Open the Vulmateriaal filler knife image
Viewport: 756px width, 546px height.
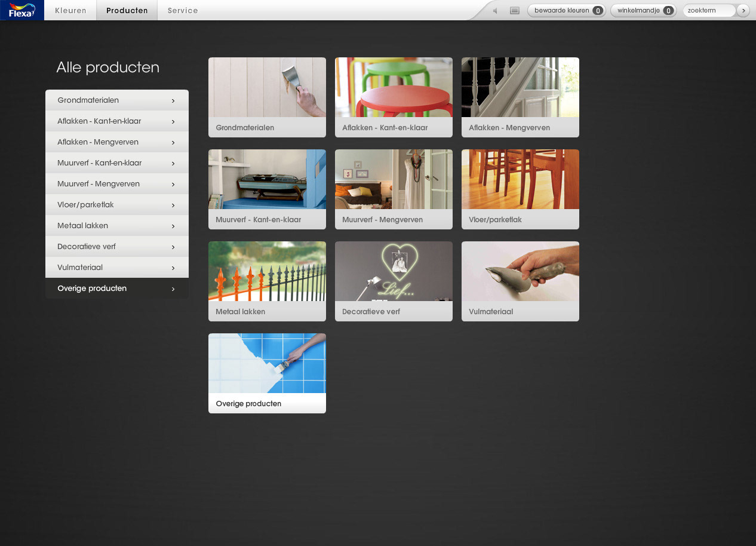(520, 271)
